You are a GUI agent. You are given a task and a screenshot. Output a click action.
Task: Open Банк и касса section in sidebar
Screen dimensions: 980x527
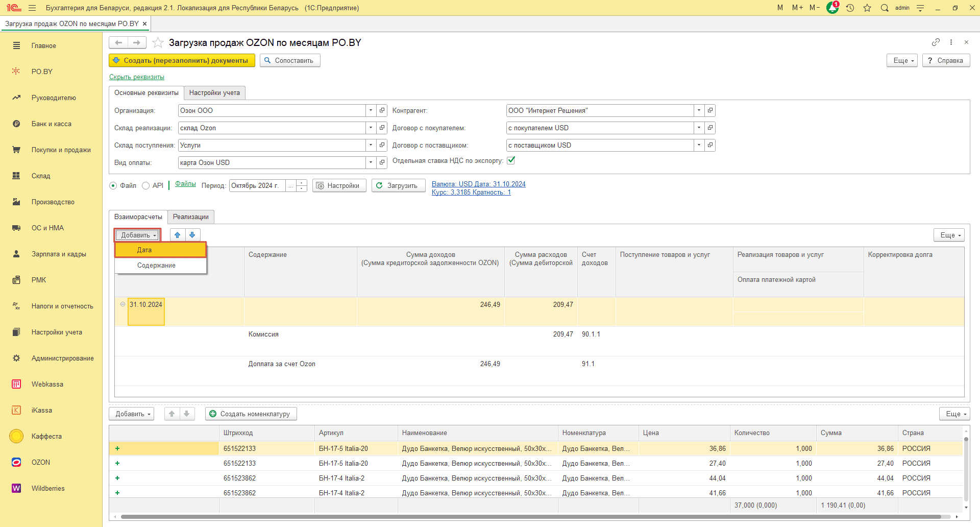(51, 124)
